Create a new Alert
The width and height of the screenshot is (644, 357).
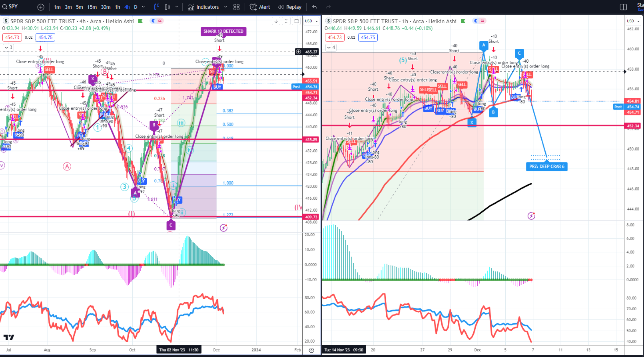(x=260, y=7)
